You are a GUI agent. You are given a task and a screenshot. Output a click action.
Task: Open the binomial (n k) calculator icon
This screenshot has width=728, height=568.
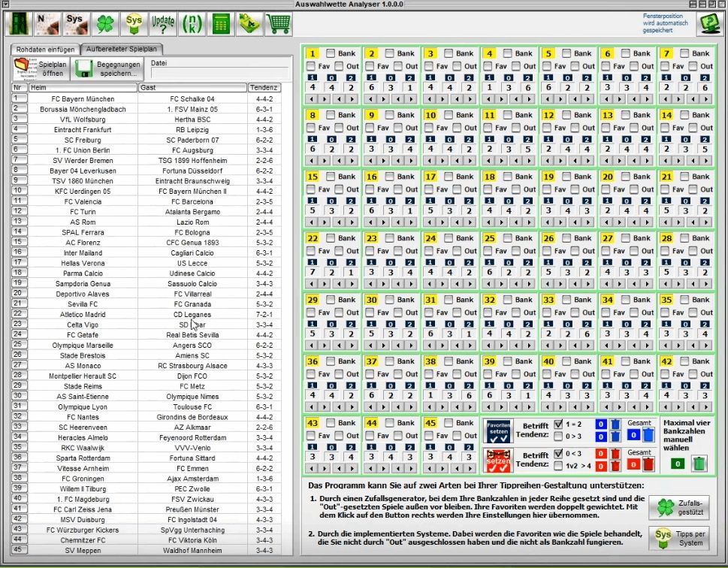(x=192, y=24)
